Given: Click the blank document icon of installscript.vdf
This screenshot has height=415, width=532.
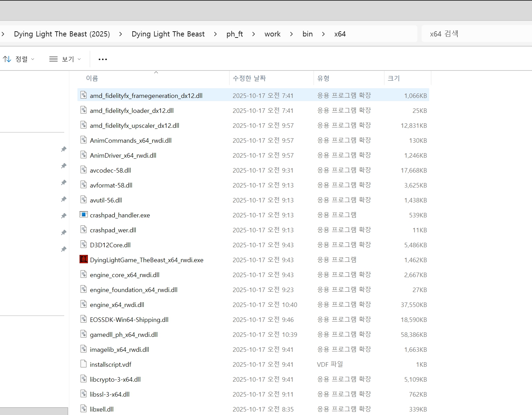Looking at the screenshot, I should [x=83, y=364].
